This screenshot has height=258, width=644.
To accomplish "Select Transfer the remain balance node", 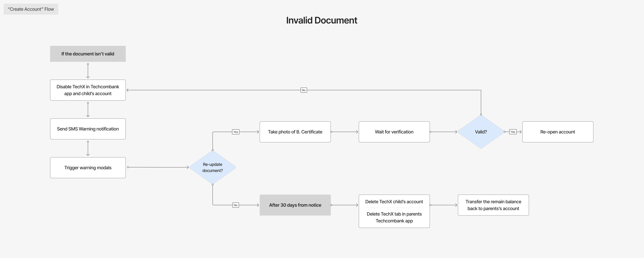I will pos(493,205).
